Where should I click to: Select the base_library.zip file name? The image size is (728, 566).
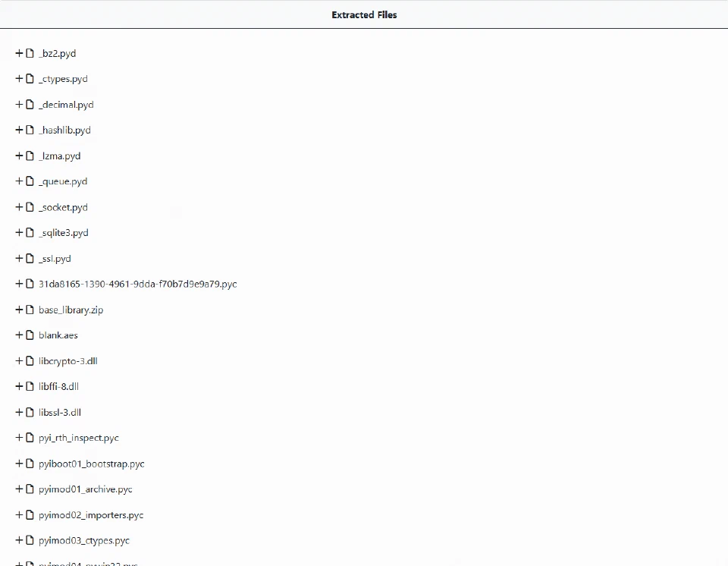coord(71,310)
